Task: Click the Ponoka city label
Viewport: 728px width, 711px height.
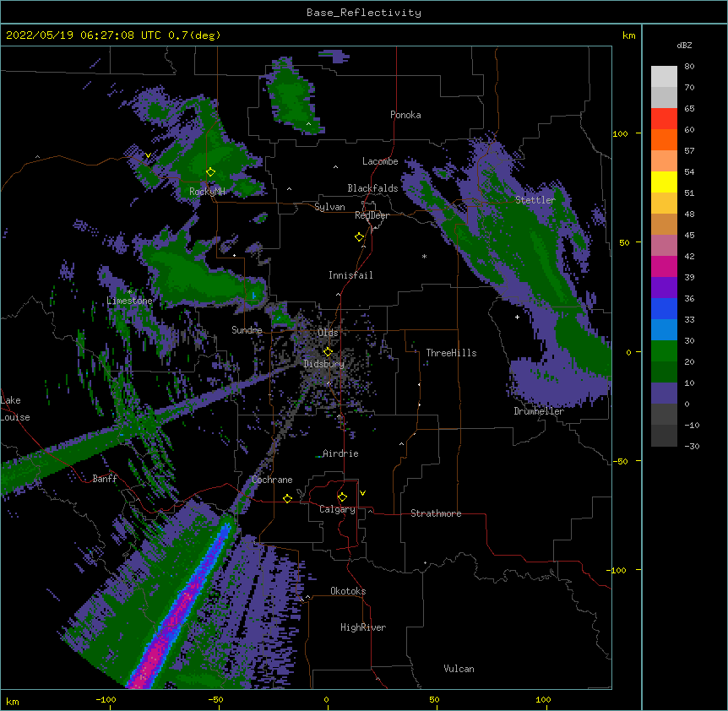Action: 405,115
